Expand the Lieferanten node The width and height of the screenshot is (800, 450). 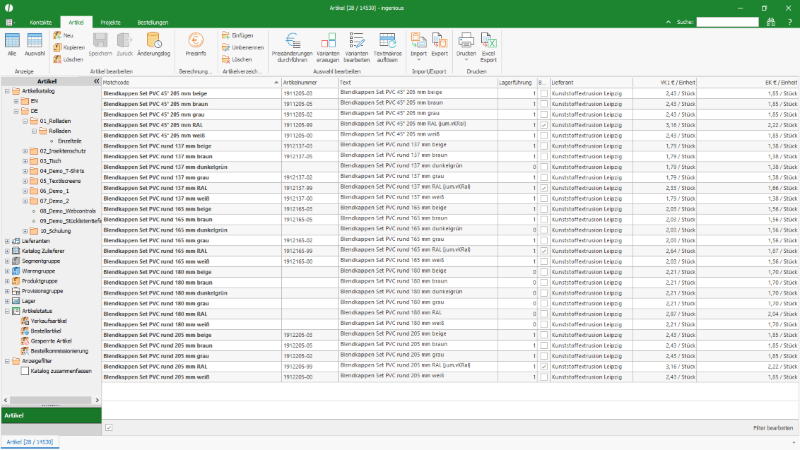coord(7,241)
